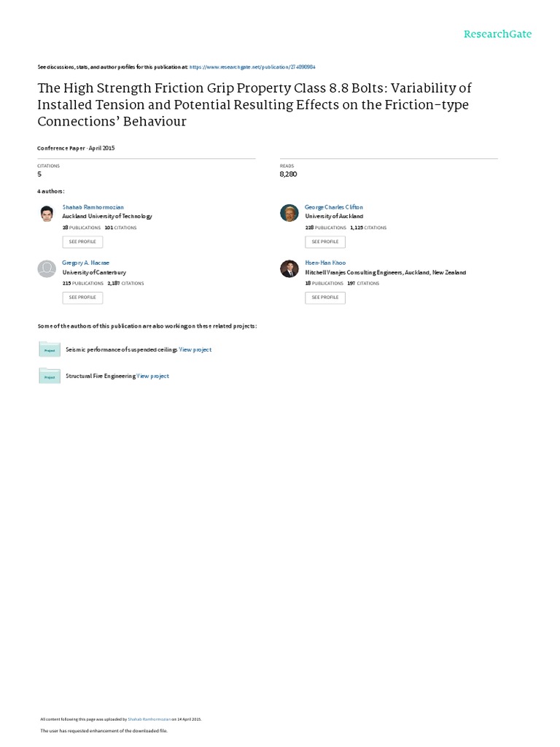
Task: Follow View project link for Structural Fire Engineering
Action: (x=153, y=376)
